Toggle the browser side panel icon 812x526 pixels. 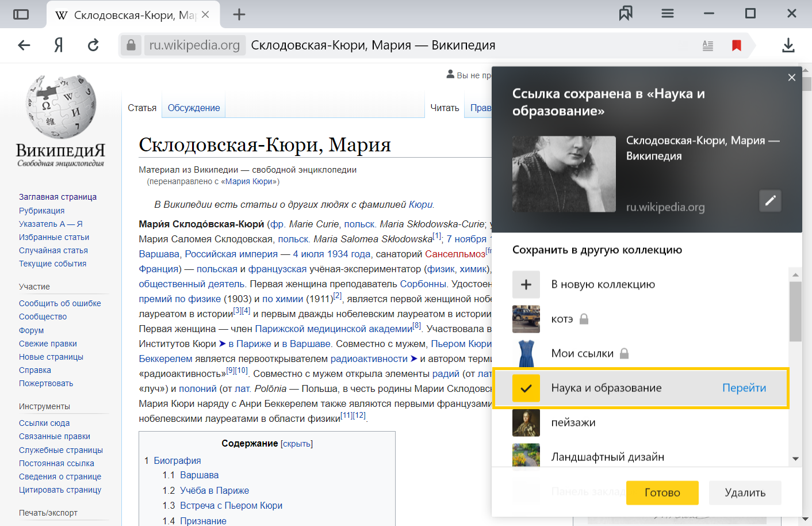point(21,14)
